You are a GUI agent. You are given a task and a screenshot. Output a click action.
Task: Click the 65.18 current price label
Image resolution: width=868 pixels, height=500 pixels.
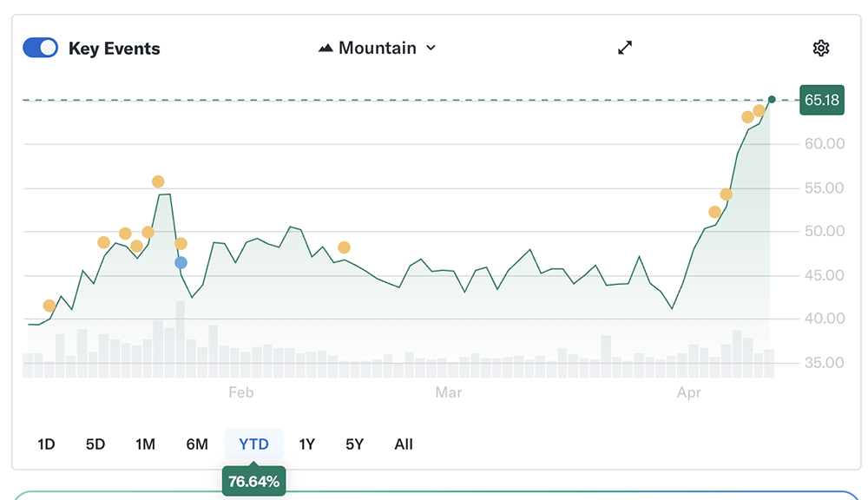(x=821, y=100)
